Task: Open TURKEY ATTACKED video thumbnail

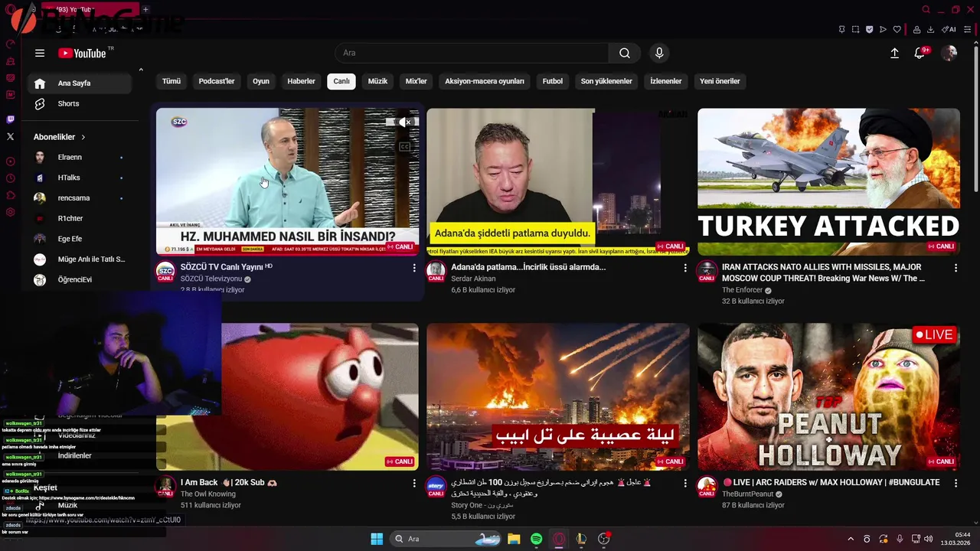Action: 828,181
